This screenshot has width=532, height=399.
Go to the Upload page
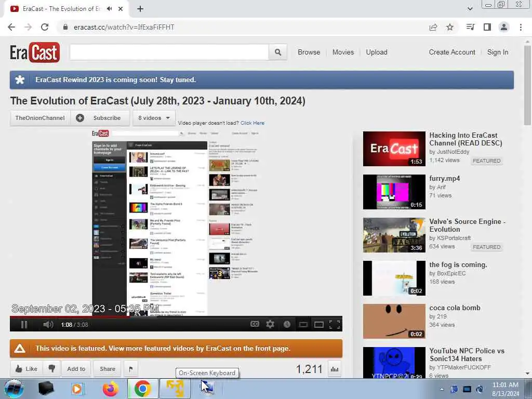click(x=377, y=52)
